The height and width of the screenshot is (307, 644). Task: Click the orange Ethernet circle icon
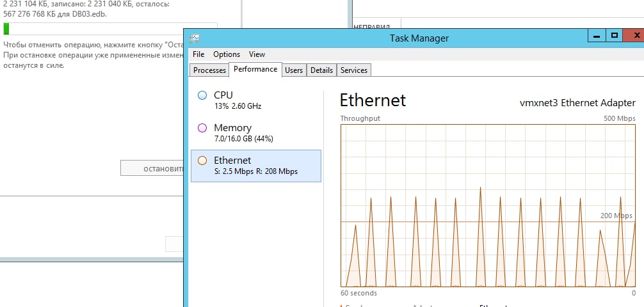(x=202, y=161)
